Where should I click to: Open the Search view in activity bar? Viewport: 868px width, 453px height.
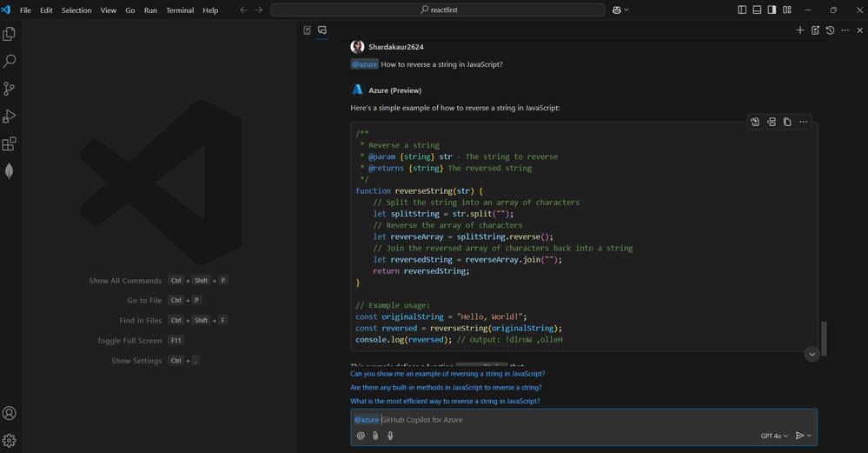[x=9, y=61]
